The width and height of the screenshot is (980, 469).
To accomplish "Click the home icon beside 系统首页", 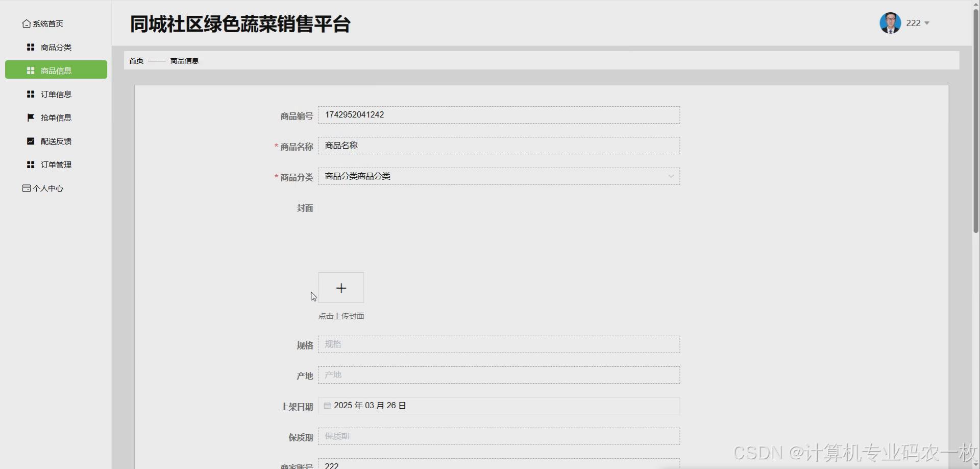I will 27,24.
